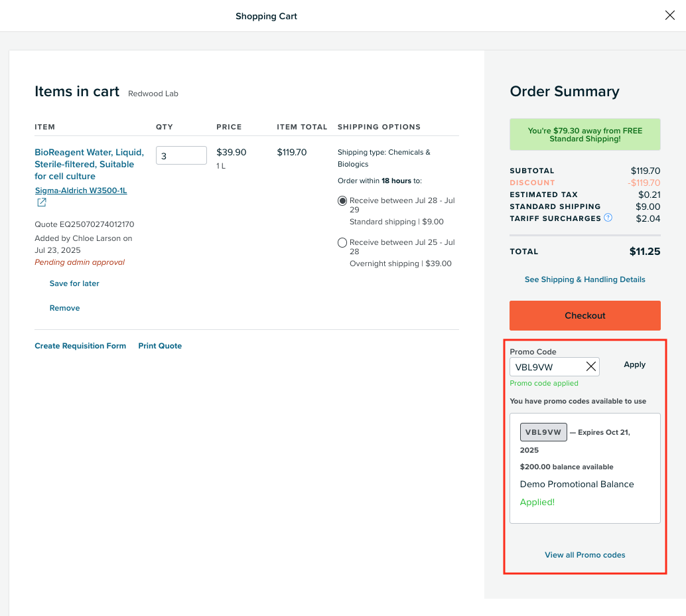The width and height of the screenshot is (686, 616).
Task: Click the Tariff Surcharges help icon
Action: tap(608, 218)
